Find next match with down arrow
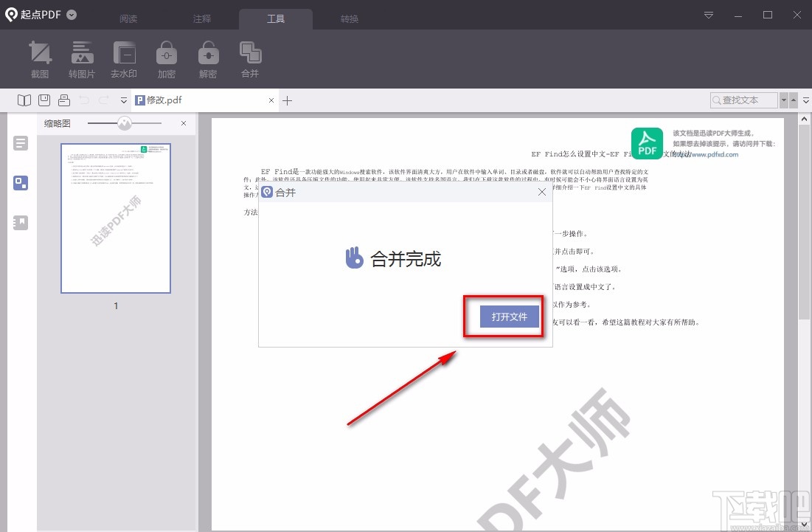Viewport: 812px width, 532px height. click(783, 100)
